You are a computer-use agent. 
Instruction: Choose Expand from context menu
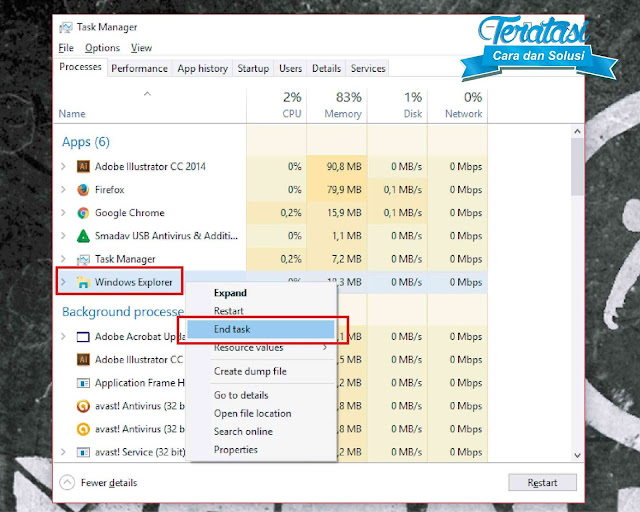(x=261, y=293)
